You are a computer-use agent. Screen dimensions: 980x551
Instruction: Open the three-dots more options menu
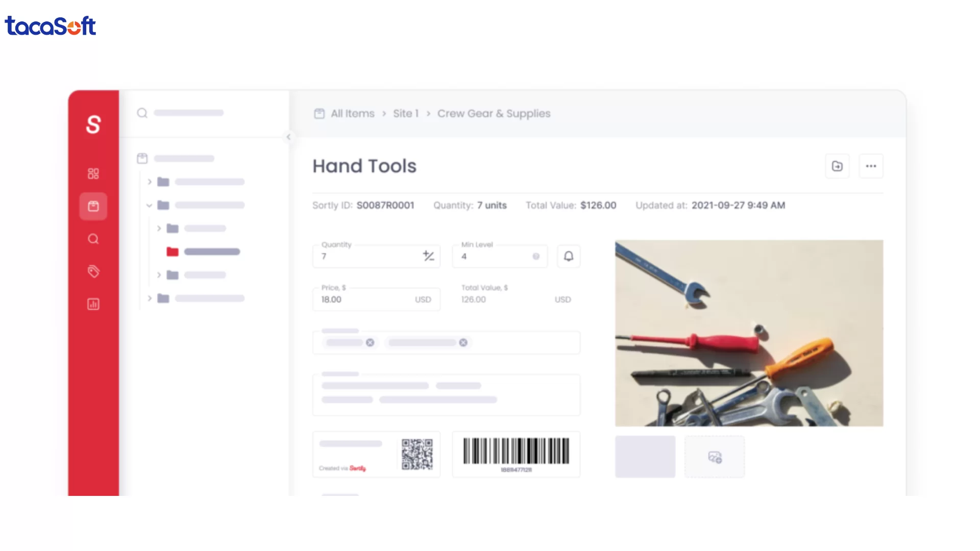pos(871,166)
